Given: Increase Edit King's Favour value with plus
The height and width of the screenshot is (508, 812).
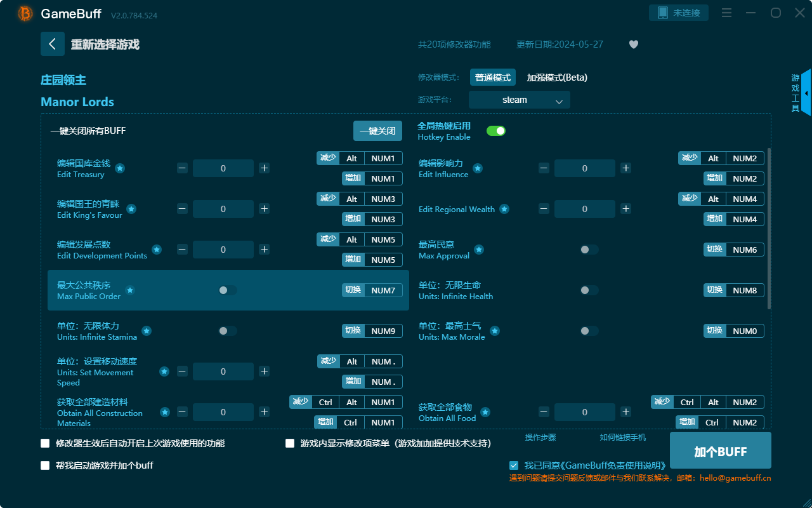Looking at the screenshot, I should tap(265, 209).
